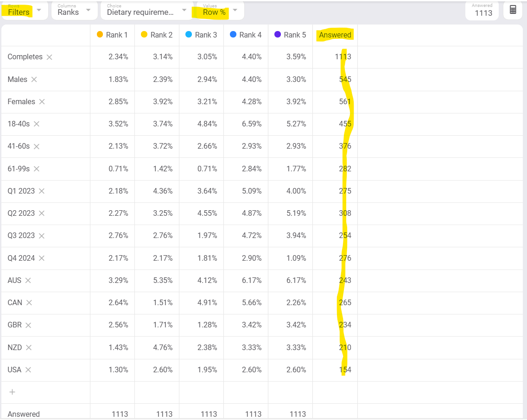Remove the Q1 2023 row filter
This screenshot has width=527, height=420.
point(42,191)
